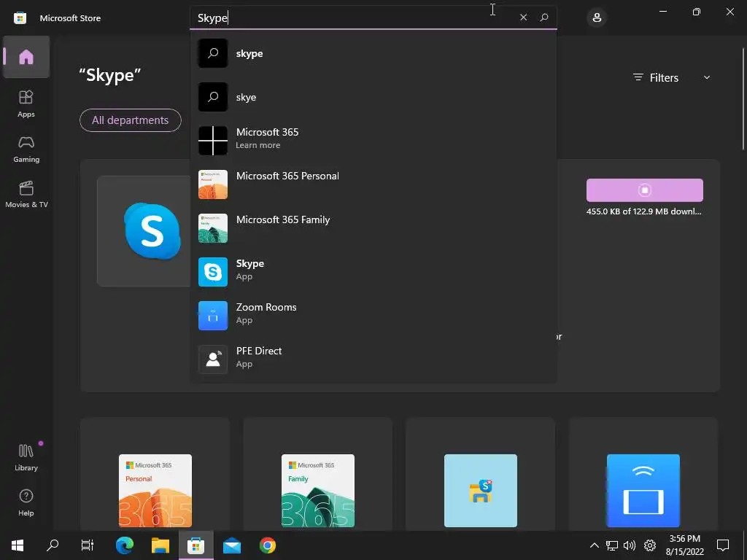Click the settings gear in tray
Viewport: 747px width, 560px height.
650,545
